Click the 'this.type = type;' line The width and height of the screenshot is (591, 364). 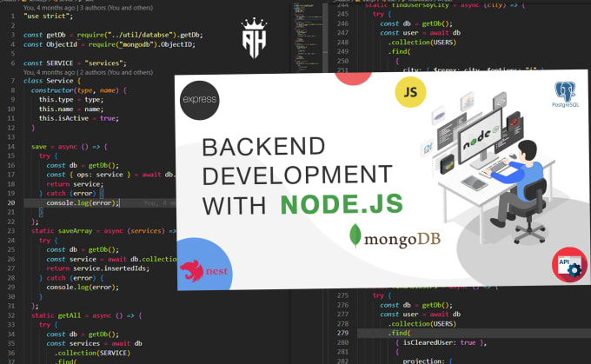click(x=71, y=100)
